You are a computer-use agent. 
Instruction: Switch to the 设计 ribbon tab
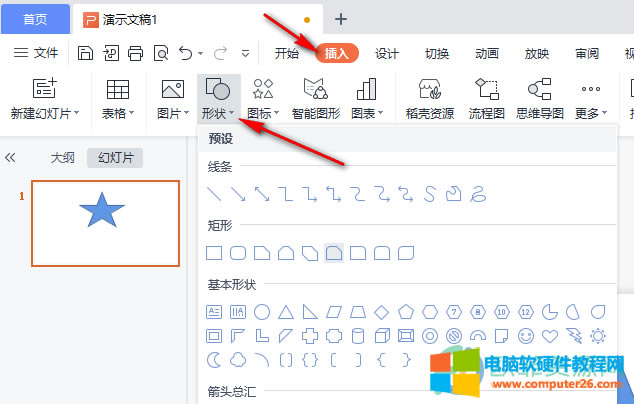387,54
